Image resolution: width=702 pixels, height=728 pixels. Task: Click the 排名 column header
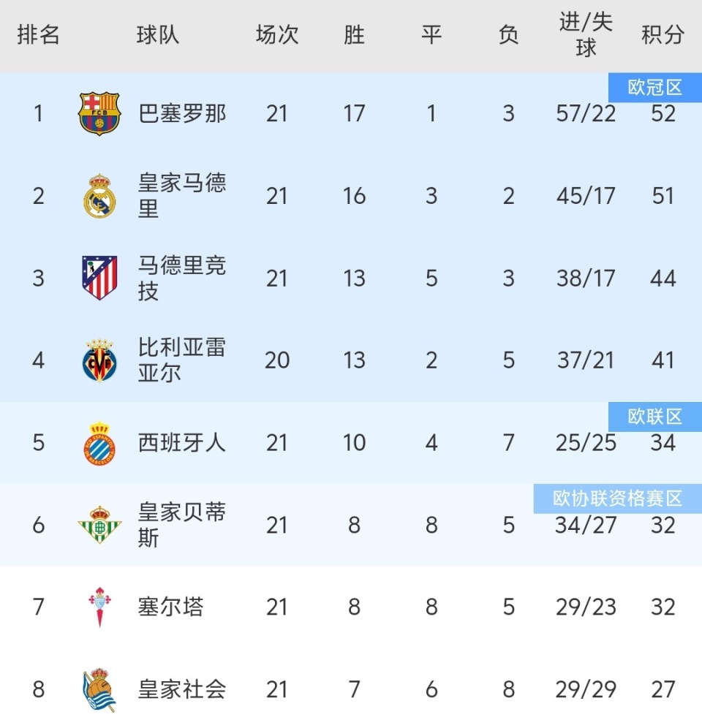point(38,35)
